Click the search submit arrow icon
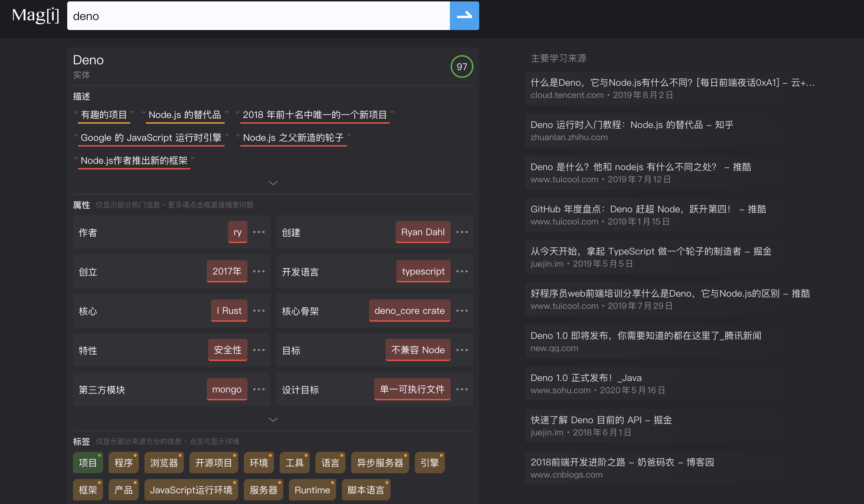This screenshot has width=864, height=504. coord(464,16)
